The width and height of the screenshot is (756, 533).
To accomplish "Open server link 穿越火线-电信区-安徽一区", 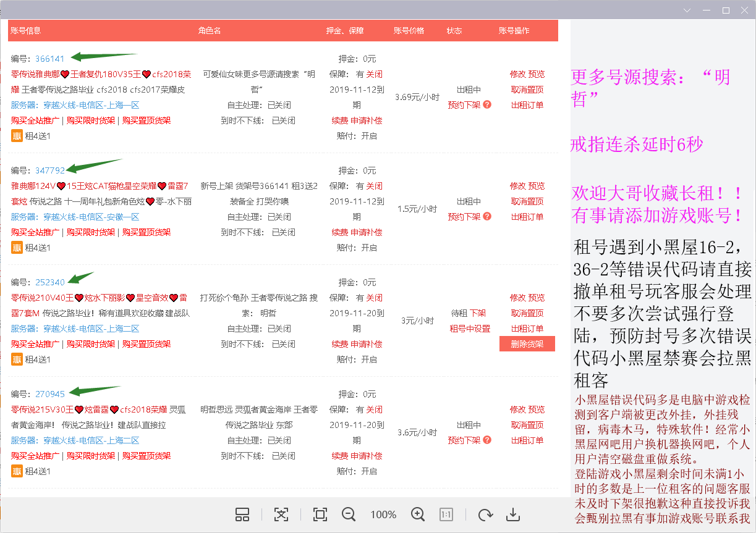I will coord(91,217).
